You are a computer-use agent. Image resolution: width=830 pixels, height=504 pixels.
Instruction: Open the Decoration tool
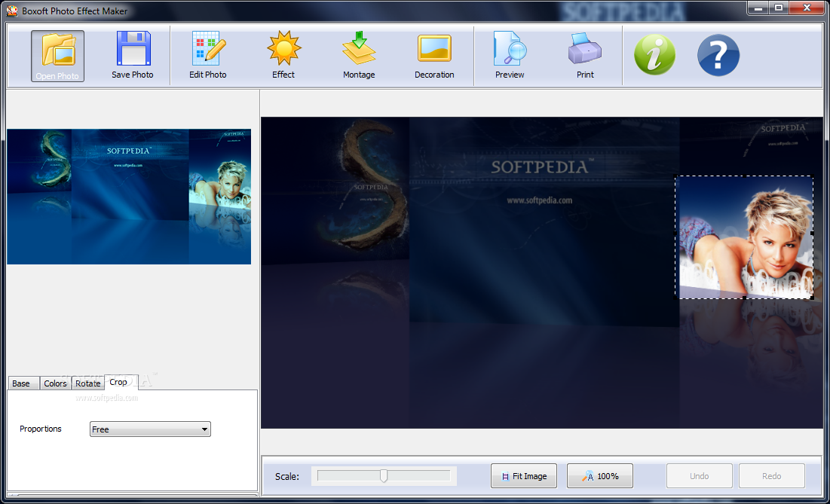434,56
